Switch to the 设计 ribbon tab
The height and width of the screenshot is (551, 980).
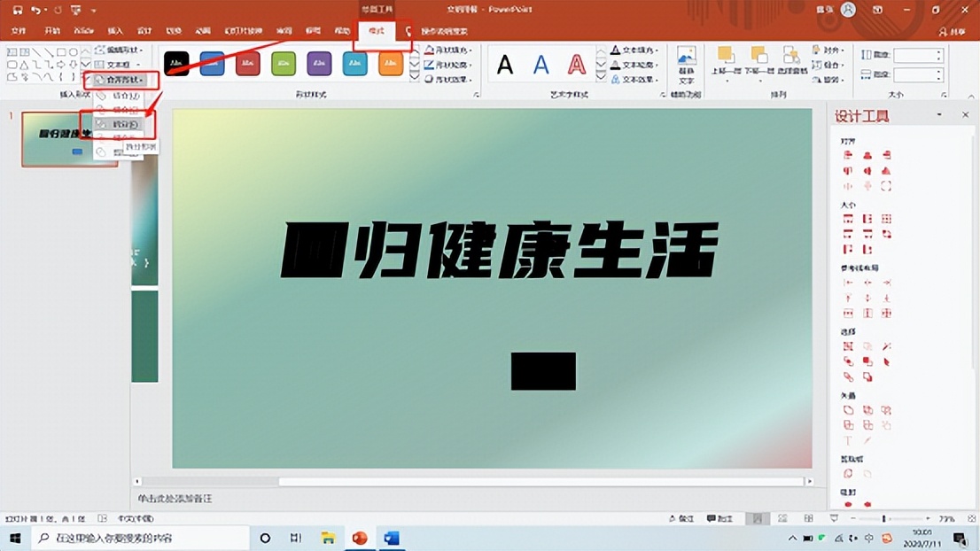click(x=144, y=31)
